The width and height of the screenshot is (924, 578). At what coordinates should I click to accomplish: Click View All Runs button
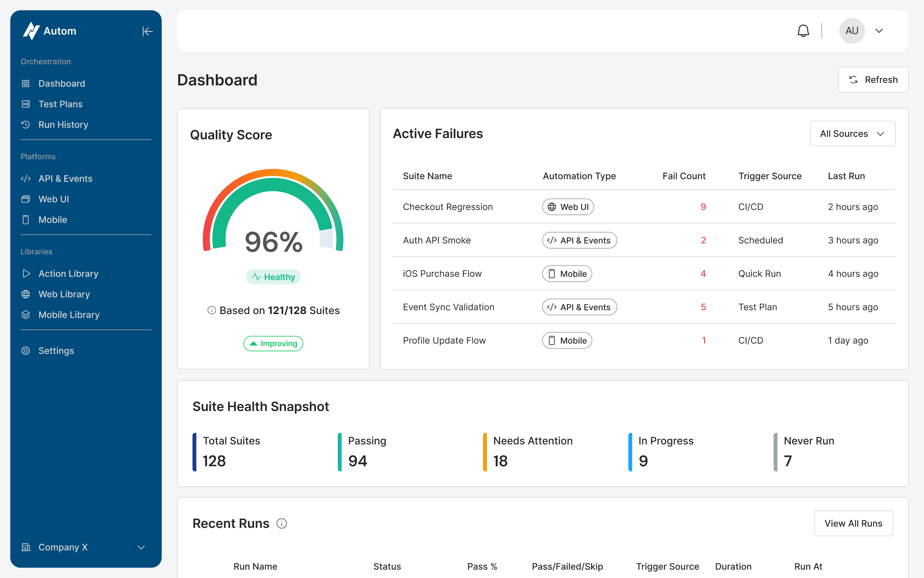coord(853,523)
